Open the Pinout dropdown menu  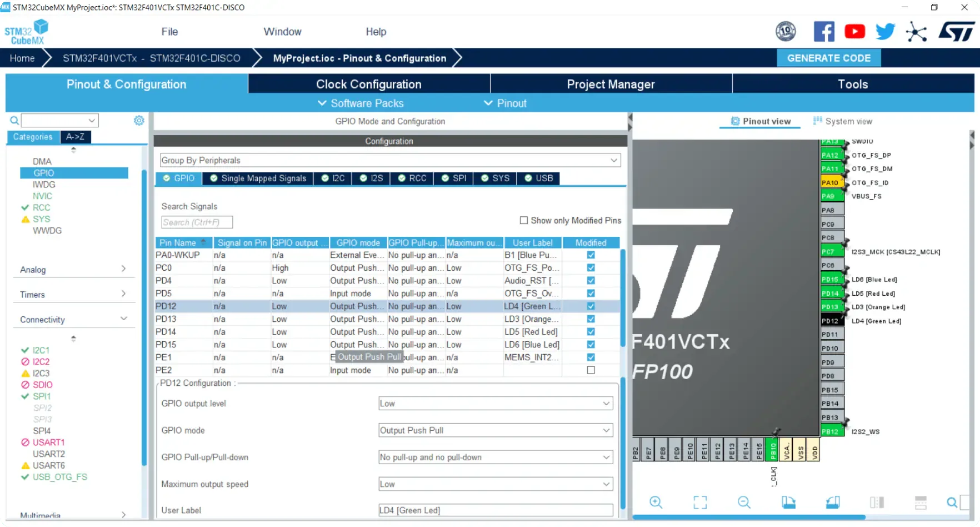pyautogui.click(x=505, y=103)
